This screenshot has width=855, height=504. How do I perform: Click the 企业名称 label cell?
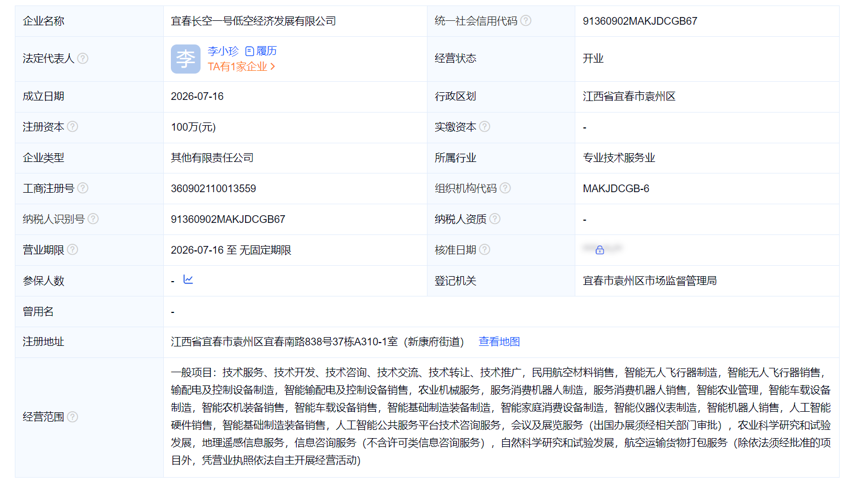[89, 21]
